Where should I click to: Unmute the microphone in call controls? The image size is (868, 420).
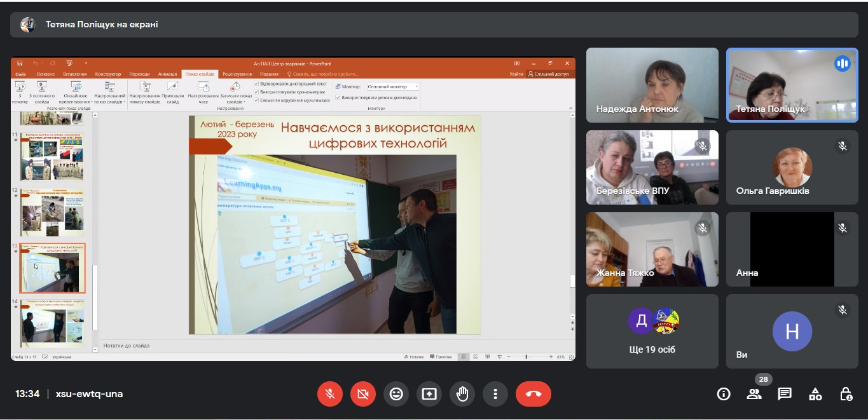click(x=330, y=394)
